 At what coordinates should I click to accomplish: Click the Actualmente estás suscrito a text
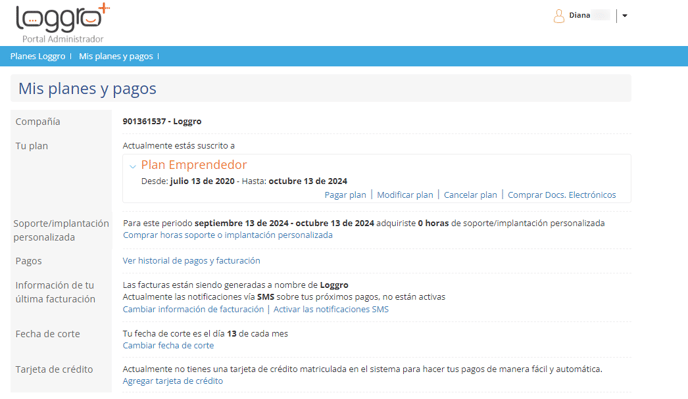pyautogui.click(x=179, y=146)
